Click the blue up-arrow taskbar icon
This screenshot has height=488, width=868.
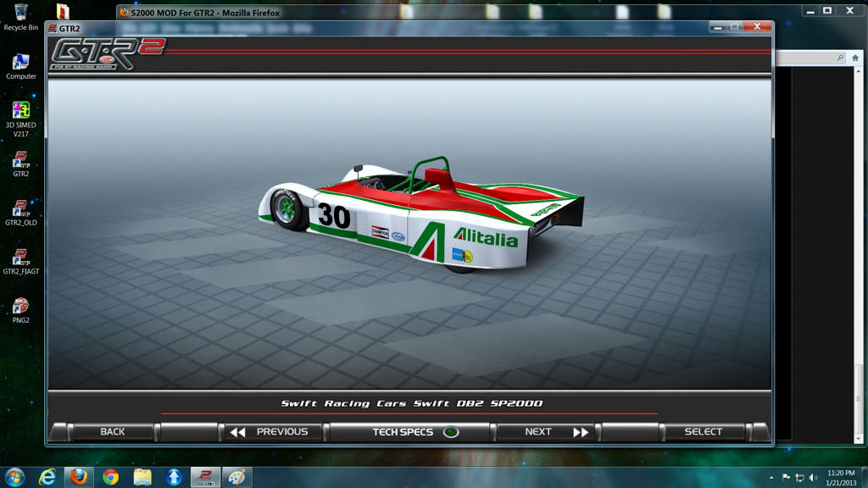[x=174, y=477]
